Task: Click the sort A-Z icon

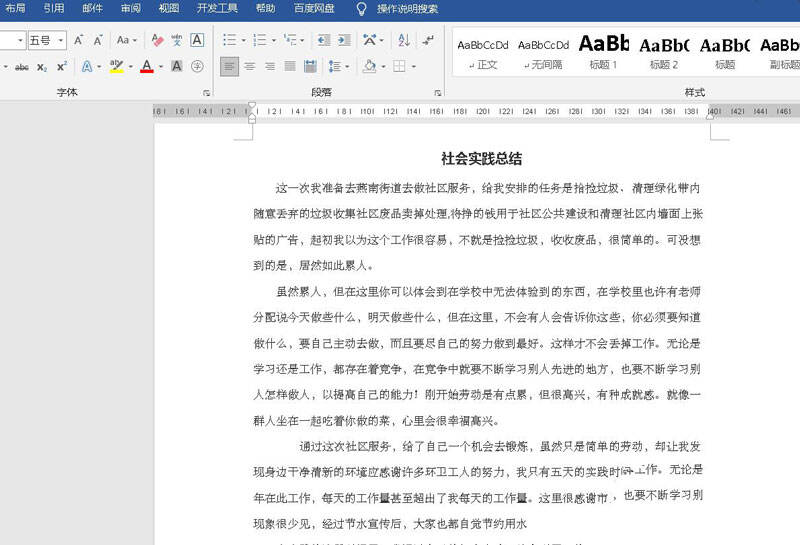Action: point(404,40)
